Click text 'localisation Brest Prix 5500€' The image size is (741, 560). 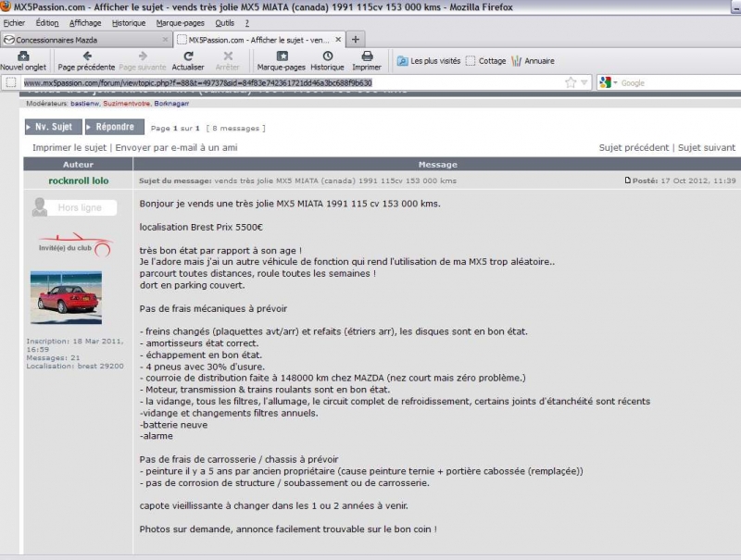[x=201, y=227]
